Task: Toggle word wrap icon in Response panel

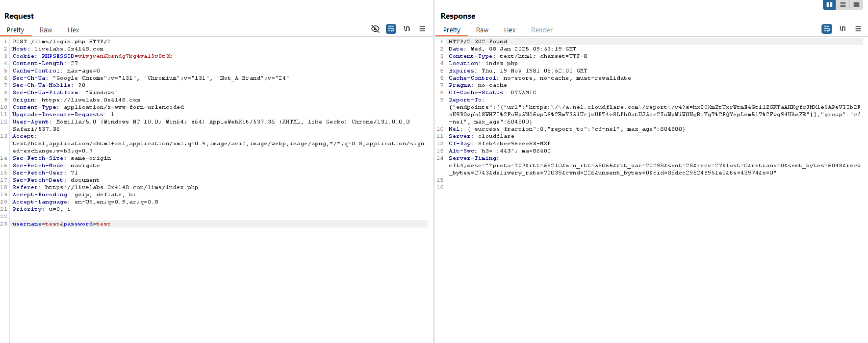Action: (827, 29)
